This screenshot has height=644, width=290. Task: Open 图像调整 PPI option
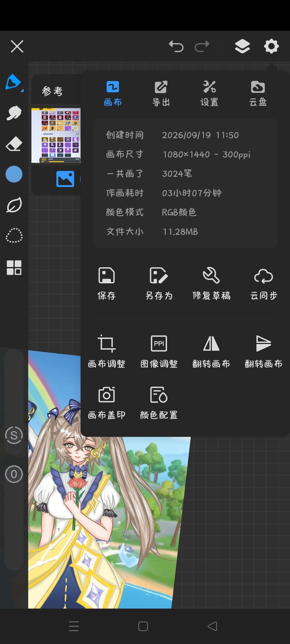coord(159,352)
